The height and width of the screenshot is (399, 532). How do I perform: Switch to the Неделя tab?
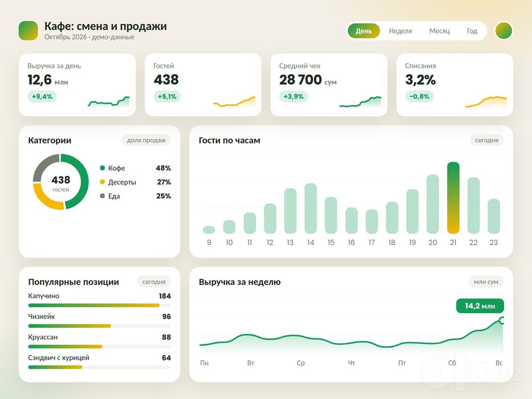pyautogui.click(x=400, y=31)
